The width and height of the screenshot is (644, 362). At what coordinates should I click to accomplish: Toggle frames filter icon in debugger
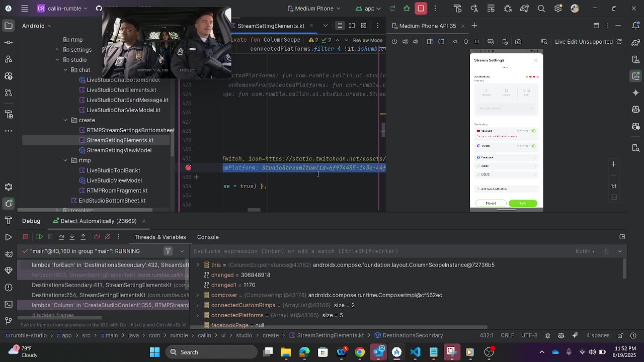(x=168, y=251)
